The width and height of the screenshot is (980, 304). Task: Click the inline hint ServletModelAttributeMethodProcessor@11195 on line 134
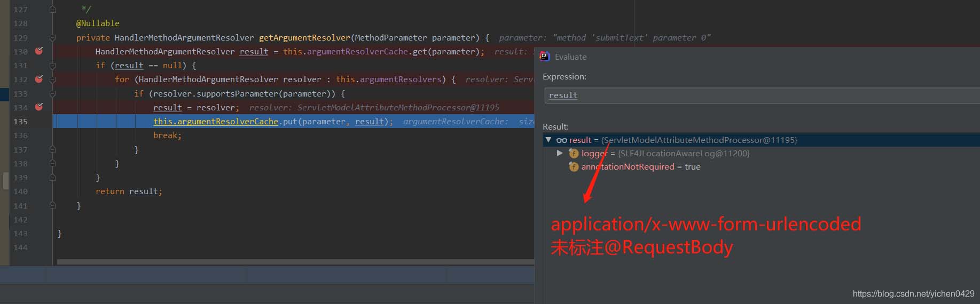[x=398, y=107]
